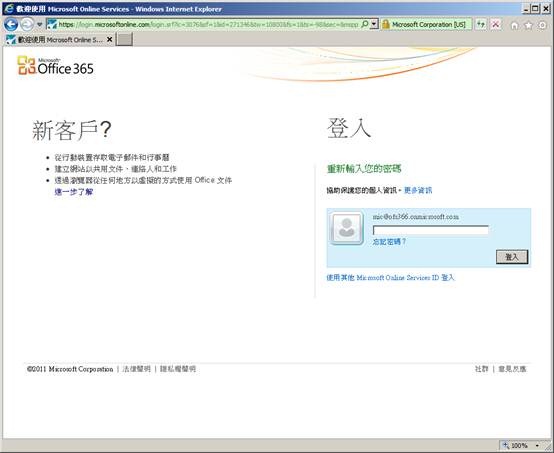Expand the address bar autocomplete dropdown

click(x=374, y=24)
